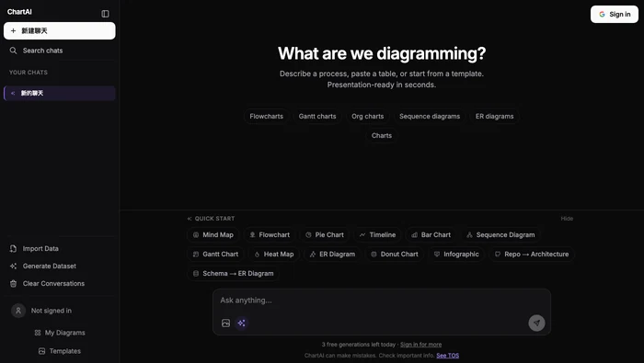This screenshot has height=363, width=644.
Task: Sign in with Google button
Action: (615, 15)
